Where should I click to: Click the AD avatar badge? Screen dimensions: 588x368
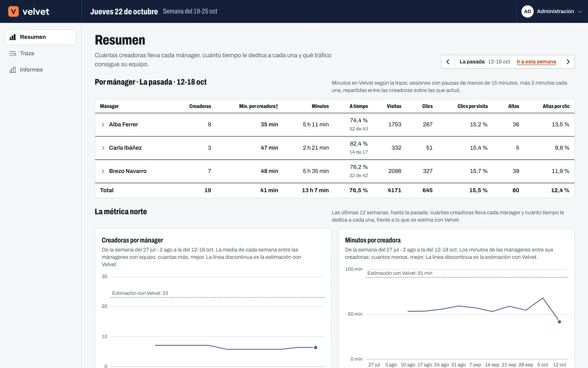coord(527,11)
